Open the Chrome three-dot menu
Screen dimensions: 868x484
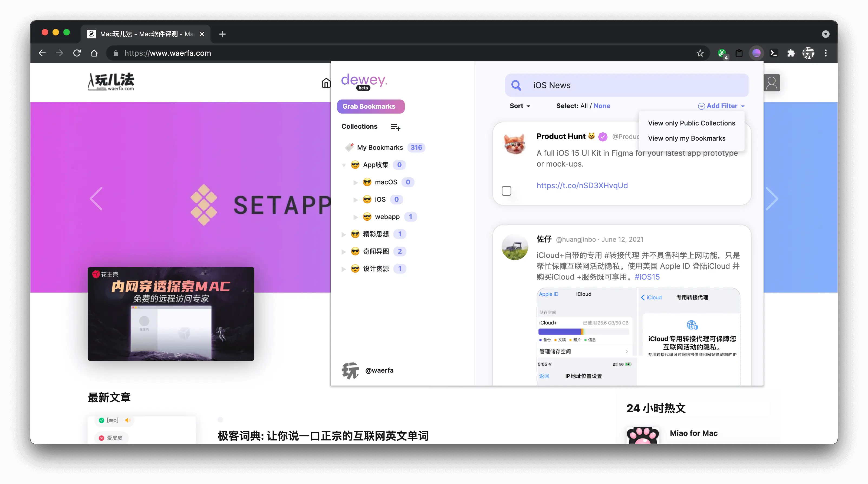826,53
